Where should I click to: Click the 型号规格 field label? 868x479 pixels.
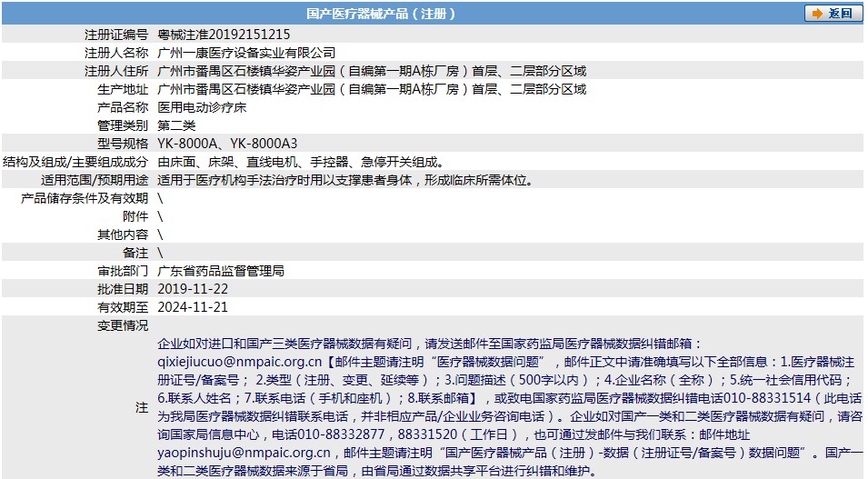coord(123,144)
